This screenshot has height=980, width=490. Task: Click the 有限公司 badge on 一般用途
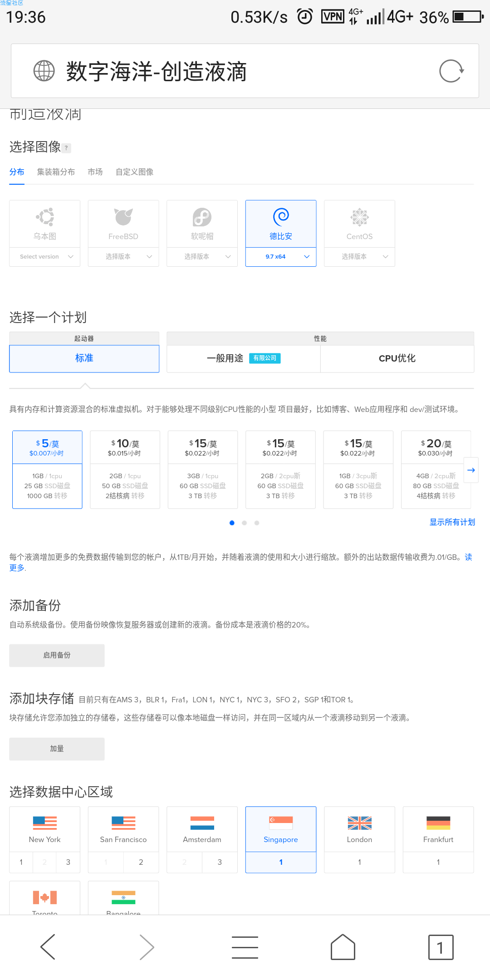tap(265, 358)
